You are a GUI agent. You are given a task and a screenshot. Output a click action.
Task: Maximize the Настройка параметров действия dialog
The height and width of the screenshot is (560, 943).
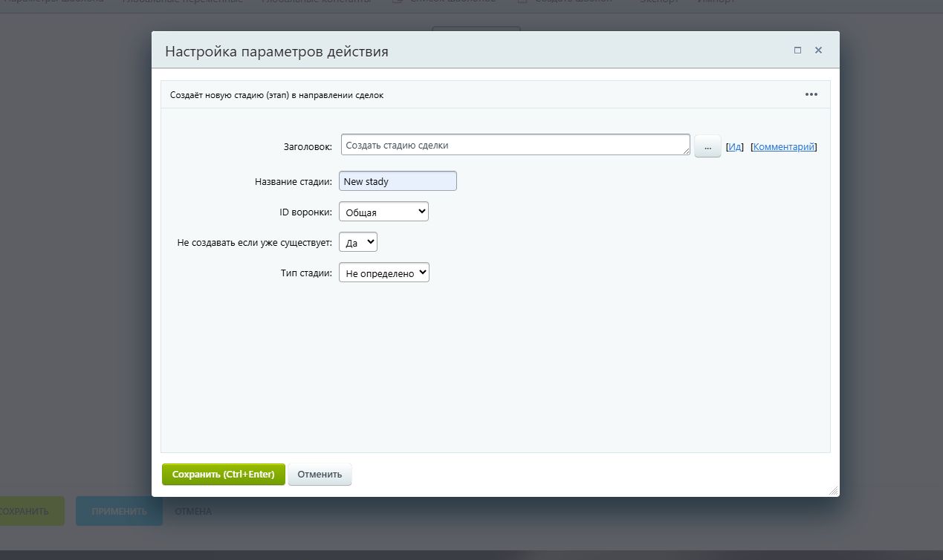coord(797,50)
